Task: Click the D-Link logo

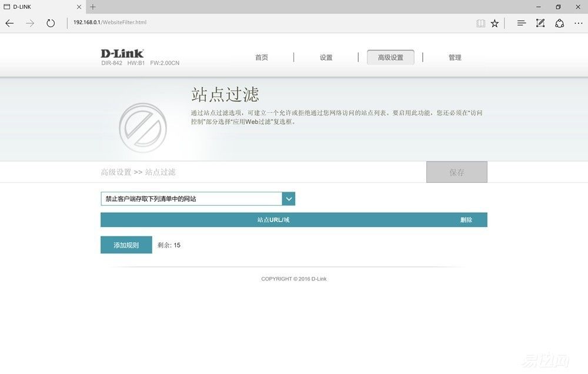Action: 122,54
